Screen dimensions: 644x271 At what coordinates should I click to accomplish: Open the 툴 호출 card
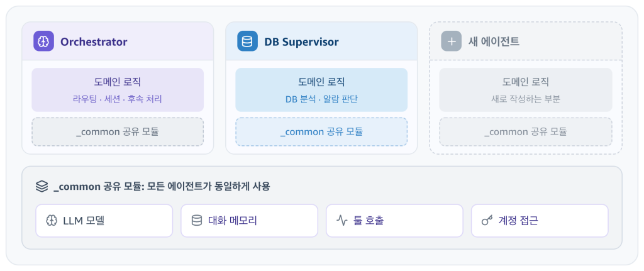tap(395, 221)
